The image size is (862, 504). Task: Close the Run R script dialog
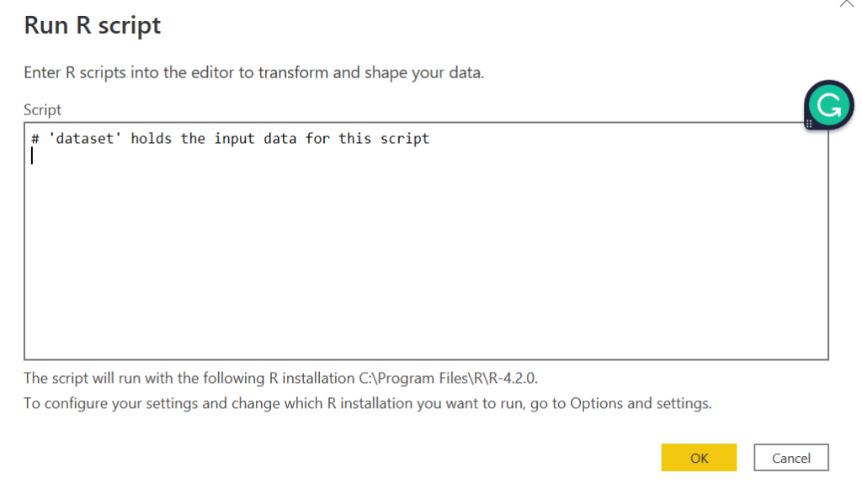(847, 4)
